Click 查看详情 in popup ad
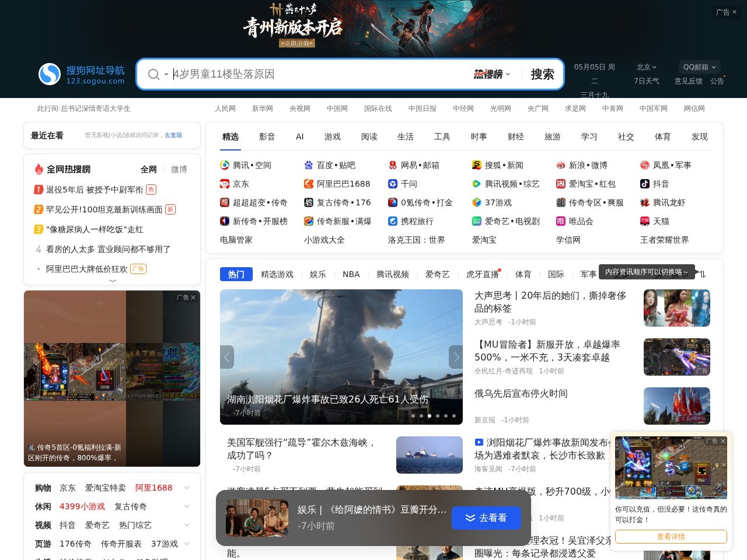The image size is (747, 560). click(671, 537)
